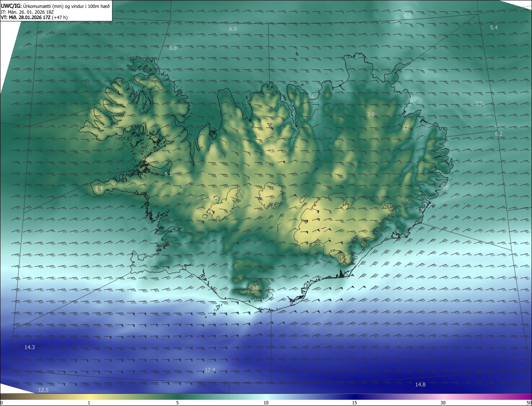The height and width of the screenshot is (406, 532).
Task: Click the title line starting with UWC/IG
Action: click(55, 6)
